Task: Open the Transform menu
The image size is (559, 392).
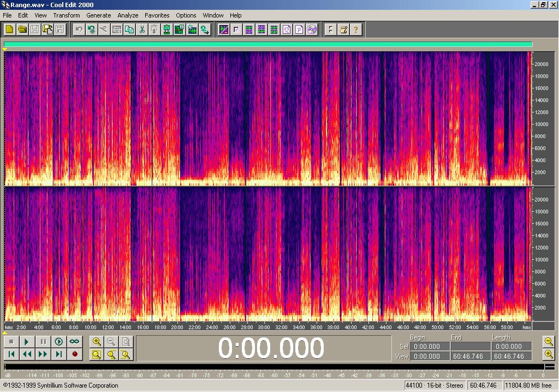Action: click(66, 15)
